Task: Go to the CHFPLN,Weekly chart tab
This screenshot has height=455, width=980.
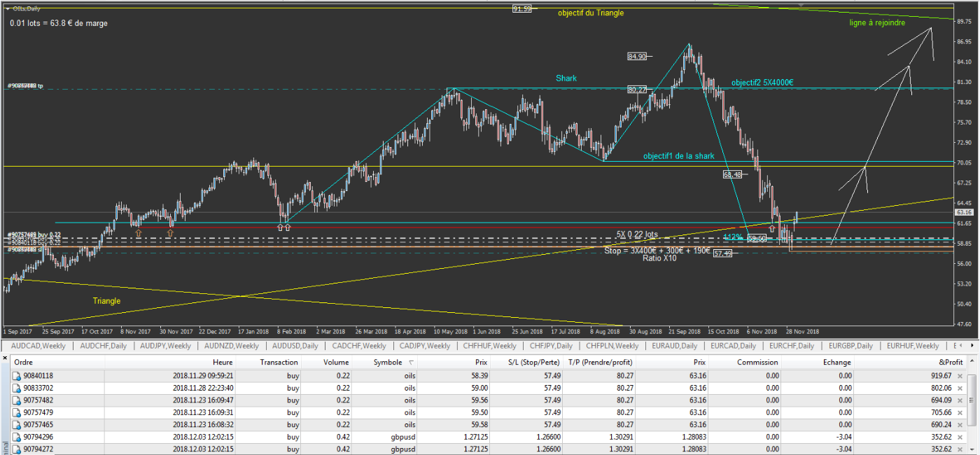Action: click(611, 346)
